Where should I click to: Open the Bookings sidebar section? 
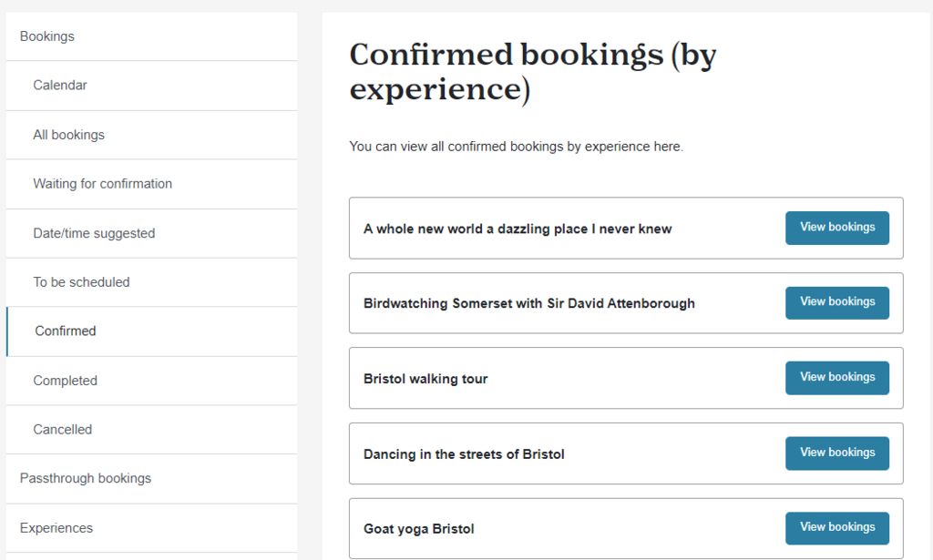pos(152,36)
